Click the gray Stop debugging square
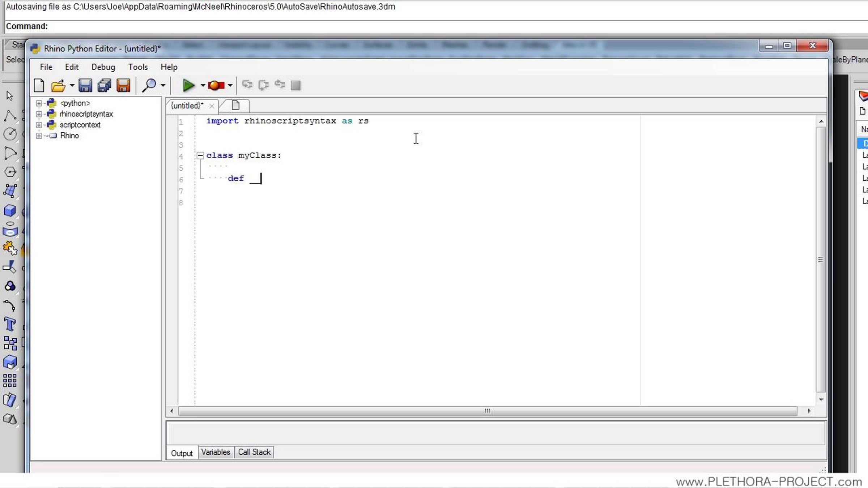 coord(295,85)
